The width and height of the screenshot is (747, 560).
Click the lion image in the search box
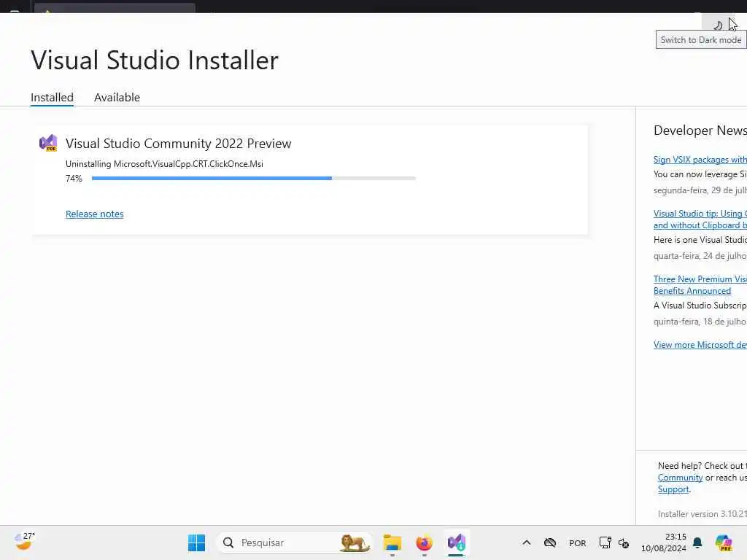tap(355, 542)
